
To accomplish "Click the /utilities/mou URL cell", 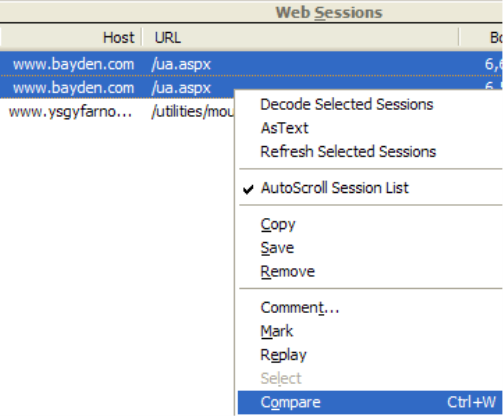I will 193,112.
